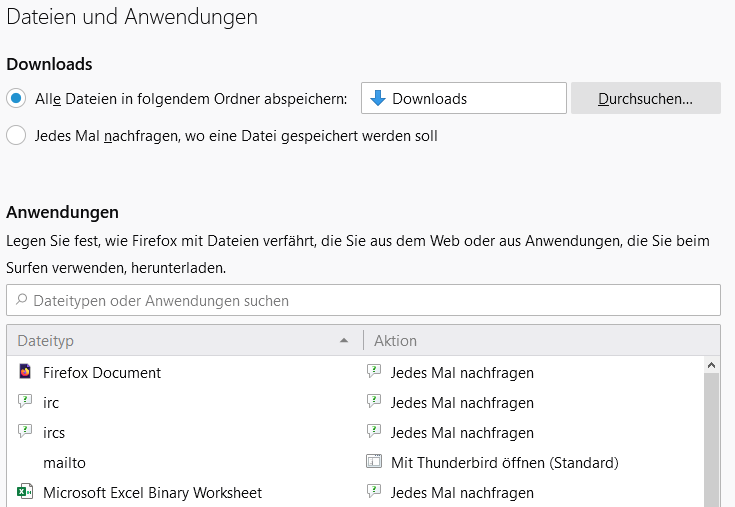Select 'Alle Dateien in folgendem Ordner abspeichern' radio
Screen dimensions: 735x507
click(x=16, y=98)
